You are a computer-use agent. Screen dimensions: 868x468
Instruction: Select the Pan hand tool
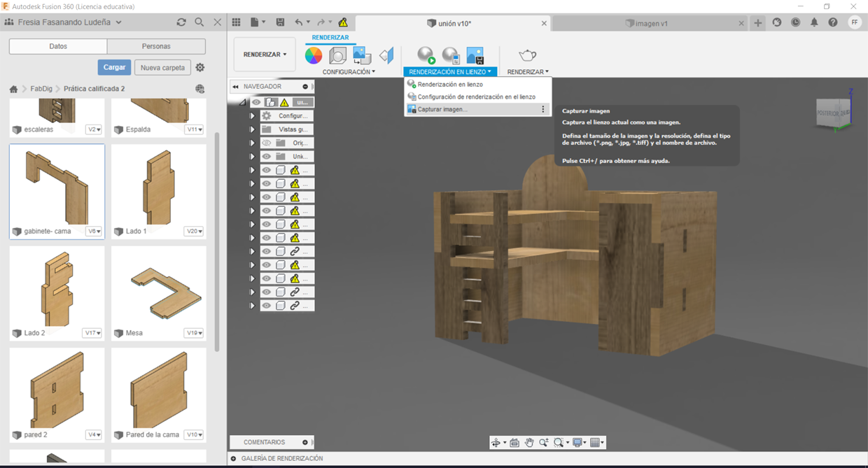point(529,443)
